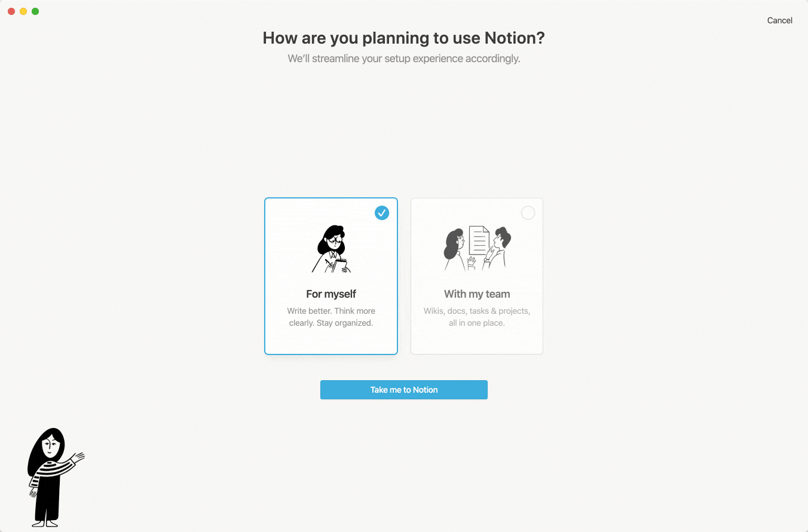The image size is (808, 532).
Task: Click the "We'll streamline your setup" subtitle
Action: click(404, 59)
